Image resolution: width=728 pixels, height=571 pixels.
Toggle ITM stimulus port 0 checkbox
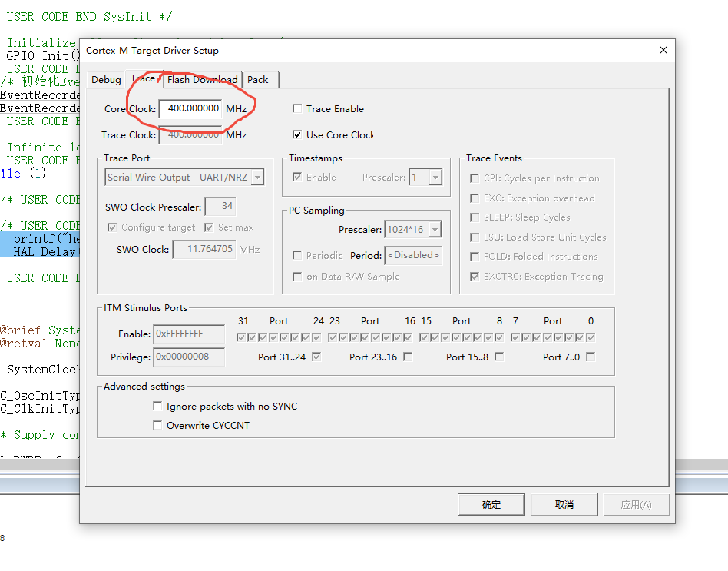[591, 337]
